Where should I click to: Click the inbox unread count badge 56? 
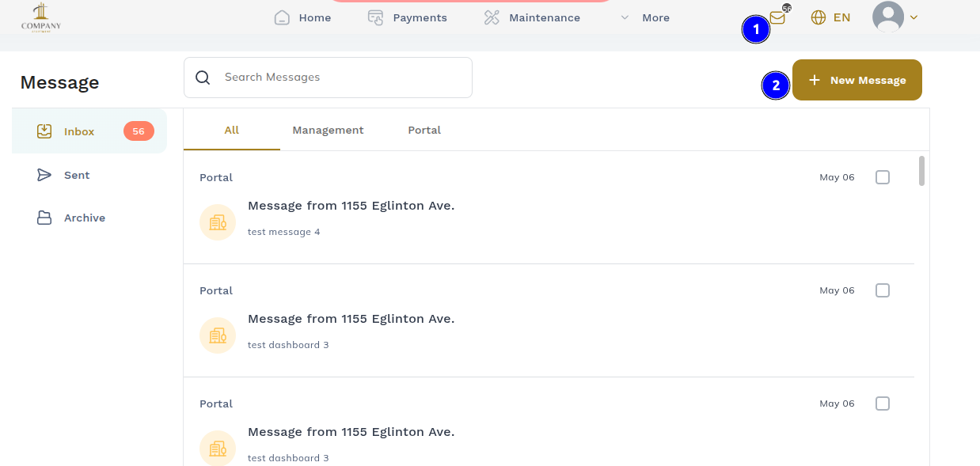139,131
